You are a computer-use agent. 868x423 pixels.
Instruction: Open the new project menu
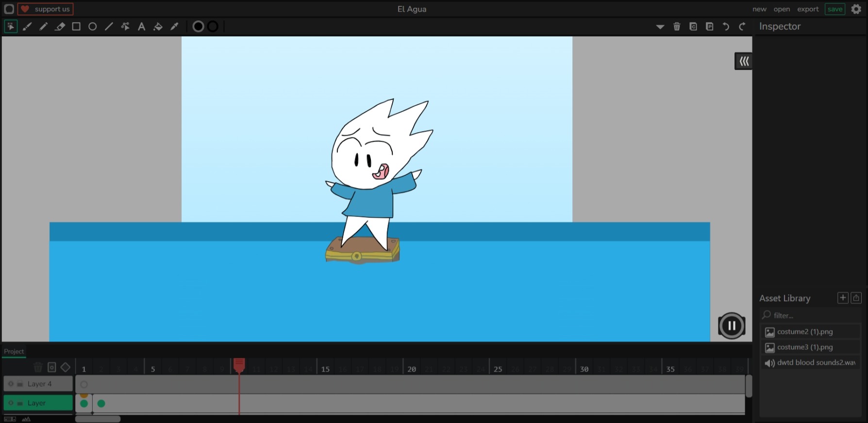tap(759, 9)
